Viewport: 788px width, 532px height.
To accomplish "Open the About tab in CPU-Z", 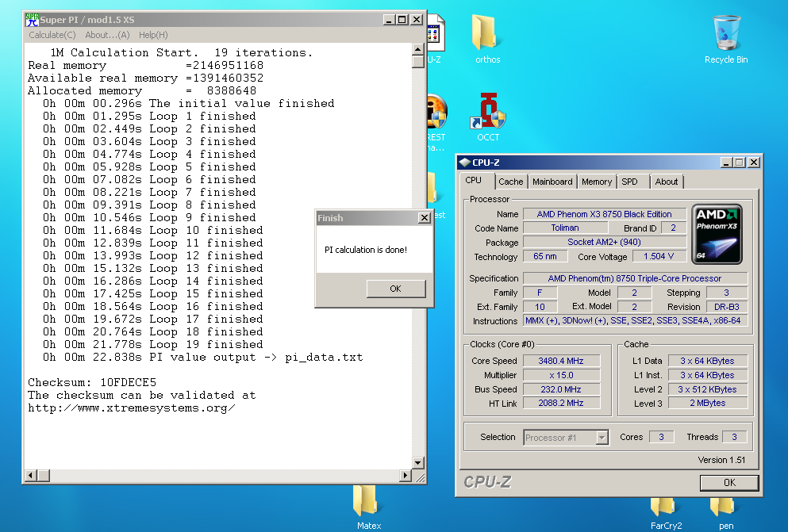I will 666,182.
